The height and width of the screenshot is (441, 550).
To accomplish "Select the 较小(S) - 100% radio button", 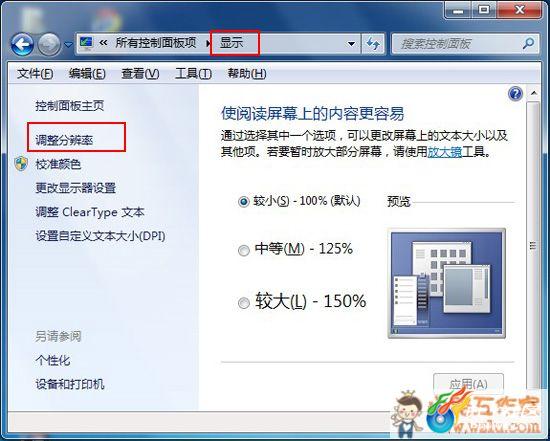I will click(243, 202).
